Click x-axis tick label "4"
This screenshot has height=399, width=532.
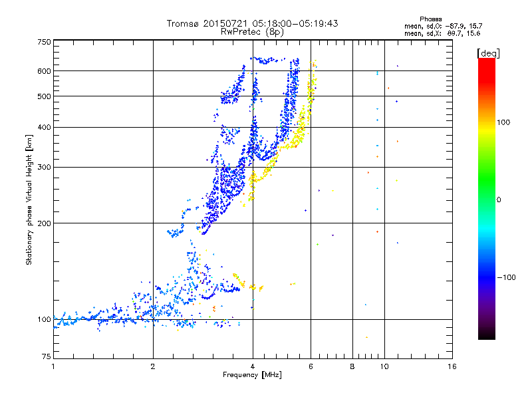[253, 366]
